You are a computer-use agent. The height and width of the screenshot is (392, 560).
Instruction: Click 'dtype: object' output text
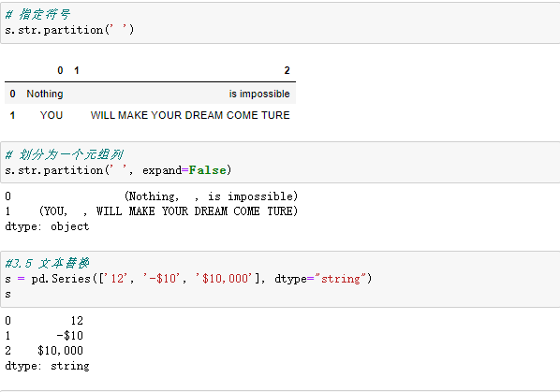point(47,226)
